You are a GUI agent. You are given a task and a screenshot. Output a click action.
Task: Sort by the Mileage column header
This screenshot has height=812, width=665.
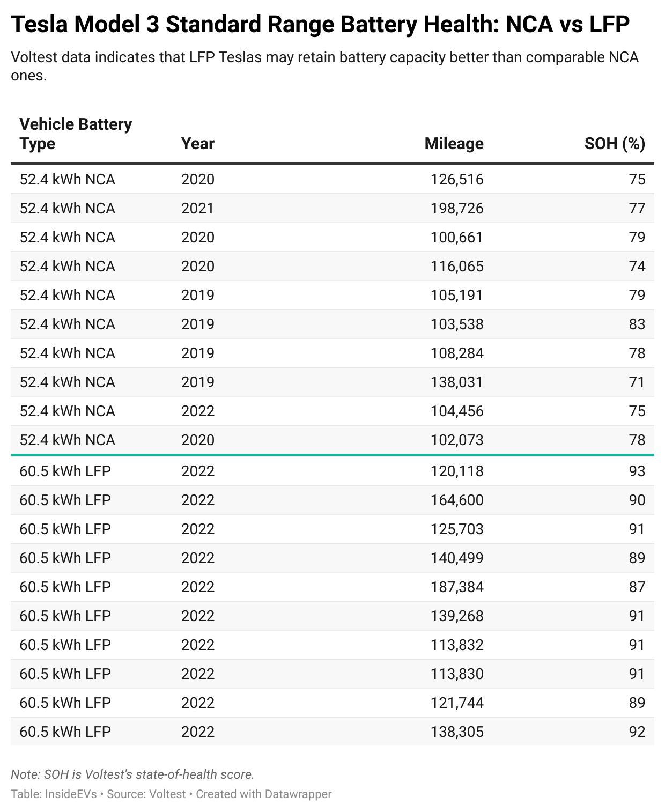(x=454, y=144)
